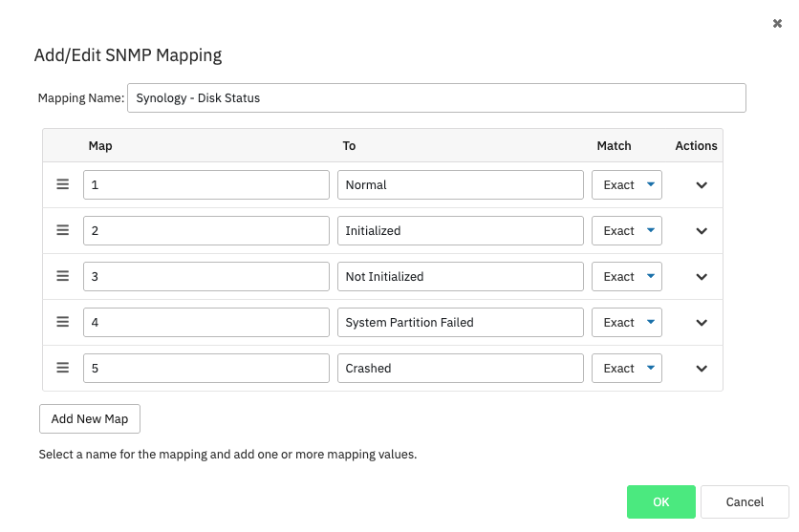The image size is (799, 532).
Task: Click the Match column header
Action: [614, 146]
